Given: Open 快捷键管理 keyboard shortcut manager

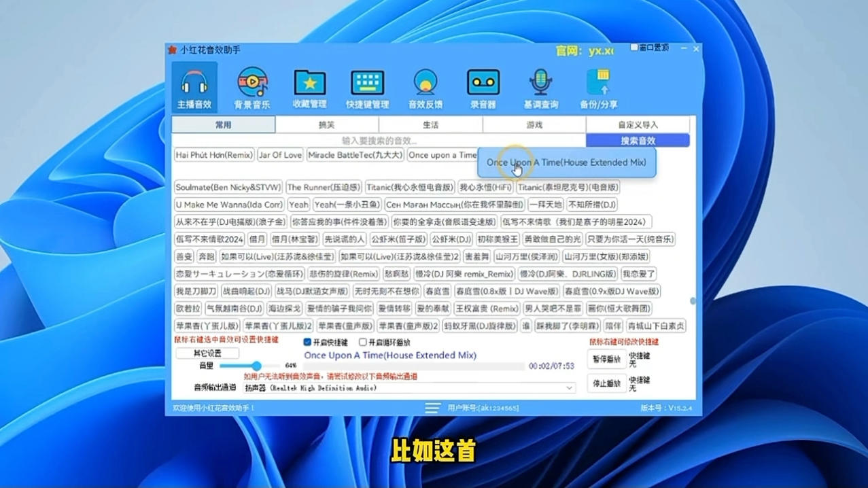Looking at the screenshot, I should point(368,87).
